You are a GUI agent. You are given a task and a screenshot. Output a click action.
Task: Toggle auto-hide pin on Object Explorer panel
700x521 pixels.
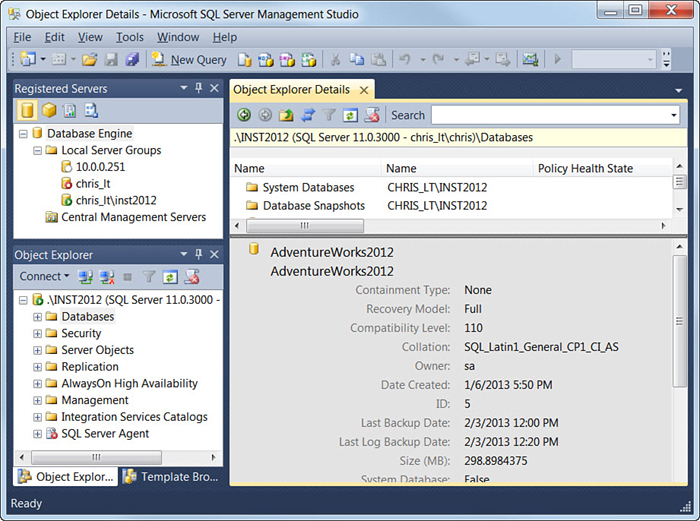pos(198,255)
